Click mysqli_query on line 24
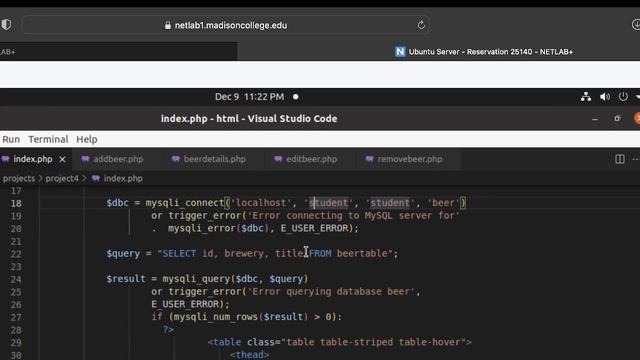 coord(196,279)
